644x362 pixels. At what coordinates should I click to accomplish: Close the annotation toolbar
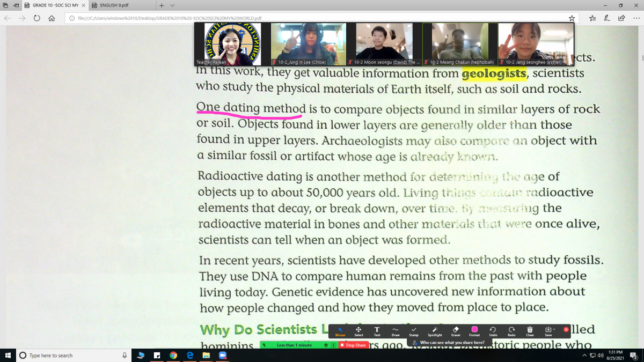(x=566, y=329)
